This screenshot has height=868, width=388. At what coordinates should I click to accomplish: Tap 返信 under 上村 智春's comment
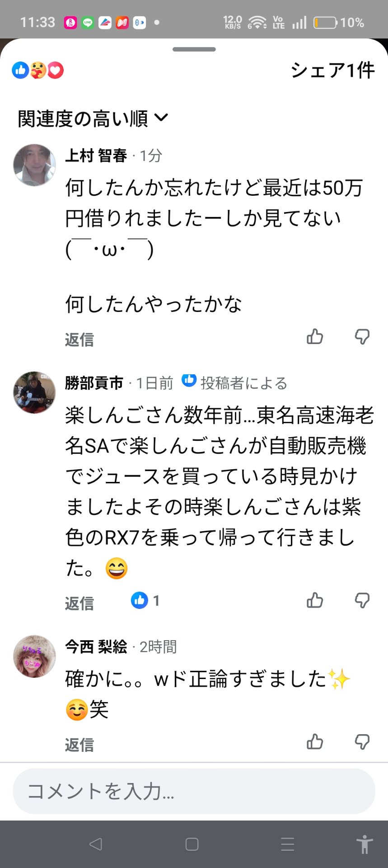click(x=79, y=340)
